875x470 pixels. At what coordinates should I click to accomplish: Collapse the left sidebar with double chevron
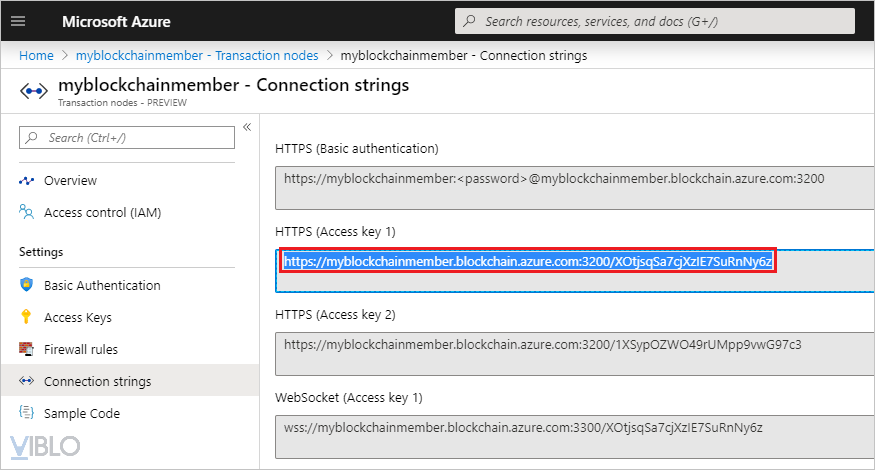[x=246, y=128]
